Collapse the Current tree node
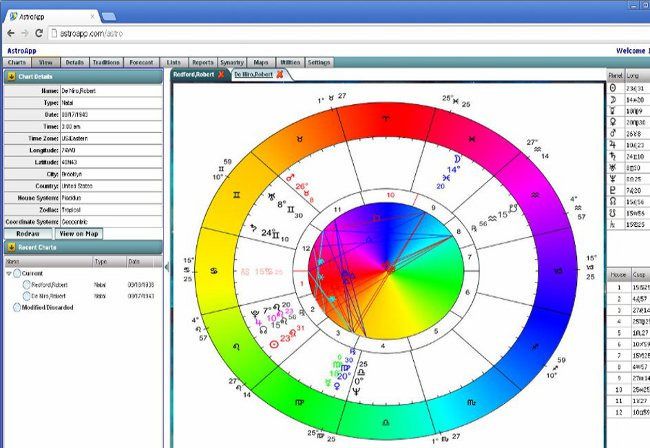The height and width of the screenshot is (448, 650). [10, 272]
